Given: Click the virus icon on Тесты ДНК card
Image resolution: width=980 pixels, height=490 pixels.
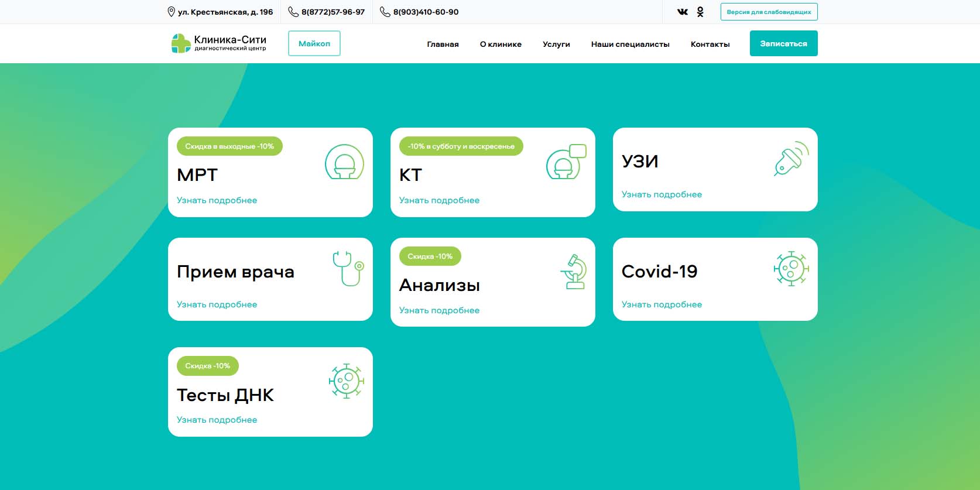Looking at the screenshot, I should coord(346,381).
